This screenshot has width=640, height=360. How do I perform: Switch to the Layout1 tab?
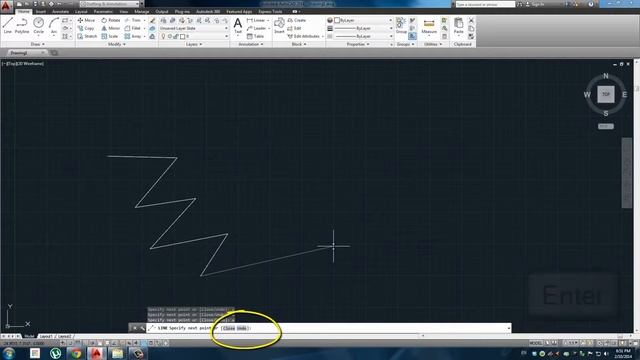coord(46,336)
